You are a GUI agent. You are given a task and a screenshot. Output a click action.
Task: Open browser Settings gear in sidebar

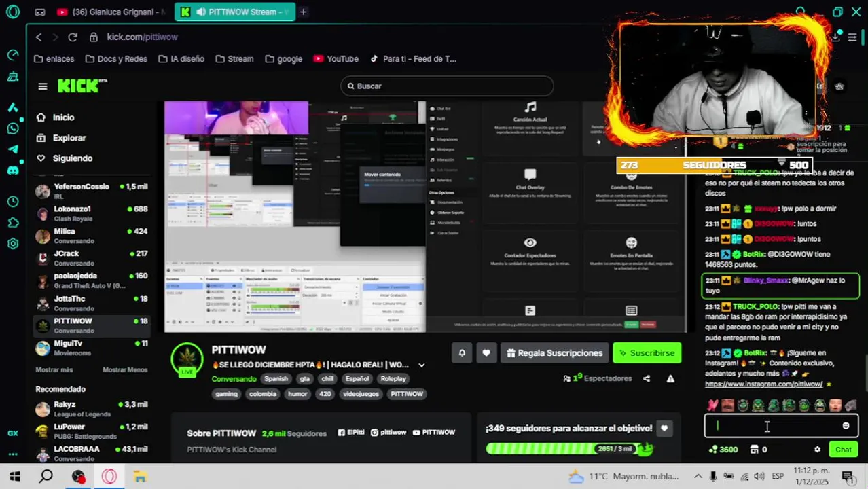coord(13,244)
